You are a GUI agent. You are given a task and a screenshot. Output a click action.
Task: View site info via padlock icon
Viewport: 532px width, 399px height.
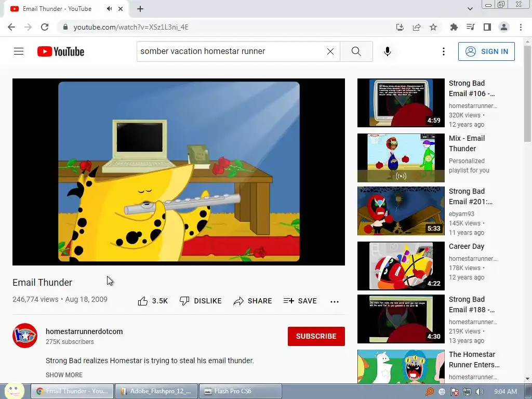point(65,27)
